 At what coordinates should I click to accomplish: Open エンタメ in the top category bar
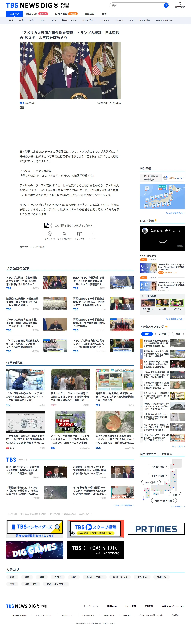pyautogui.click(x=105, y=21)
